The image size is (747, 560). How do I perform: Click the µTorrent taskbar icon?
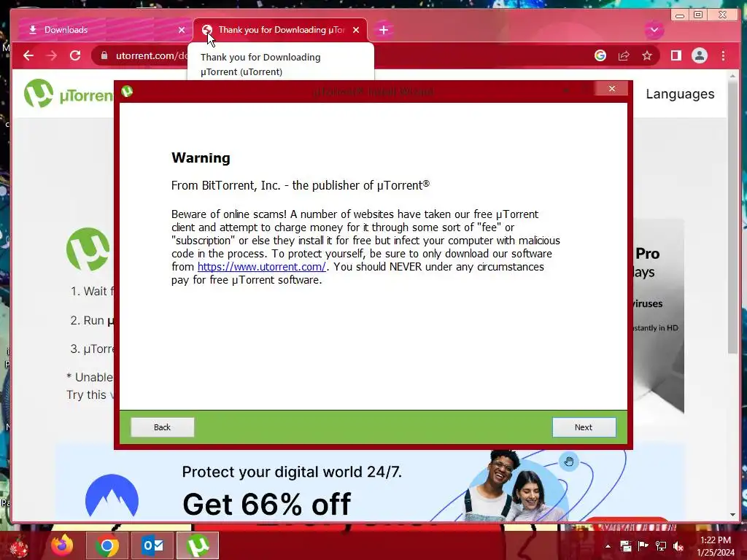tap(198, 545)
